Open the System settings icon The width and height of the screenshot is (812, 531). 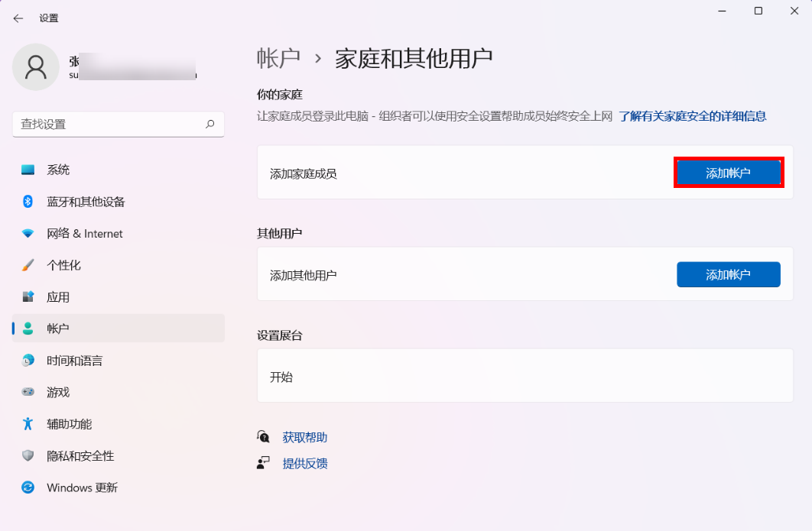(28, 170)
